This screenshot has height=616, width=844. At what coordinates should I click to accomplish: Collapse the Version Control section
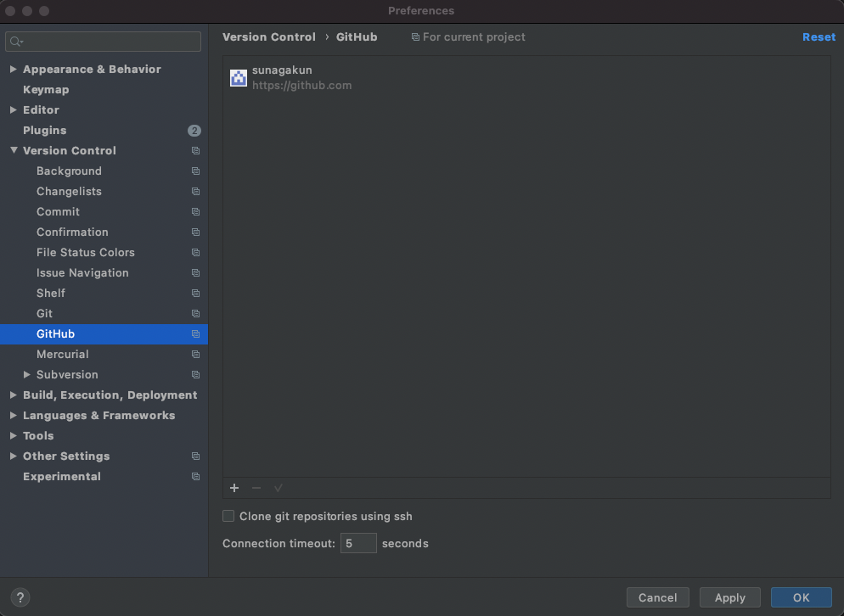point(13,150)
